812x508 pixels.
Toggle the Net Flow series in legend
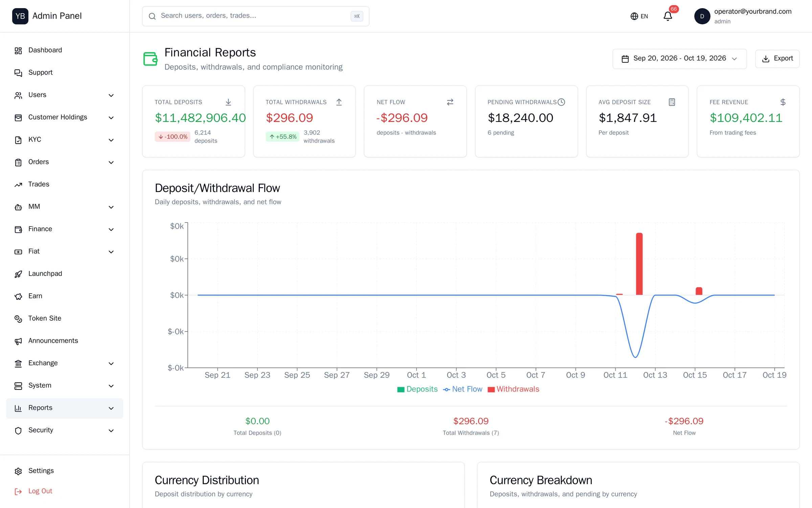click(x=463, y=389)
